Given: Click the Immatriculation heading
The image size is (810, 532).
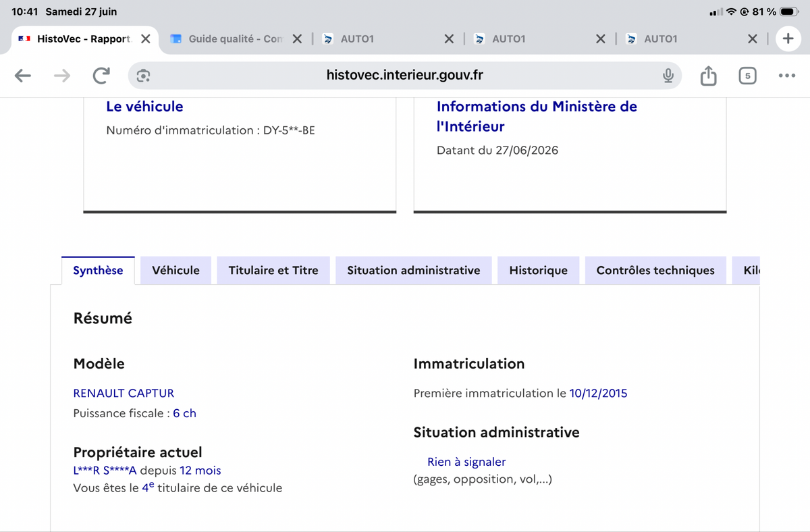Looking at the screenshot, I should coord(469,363).
